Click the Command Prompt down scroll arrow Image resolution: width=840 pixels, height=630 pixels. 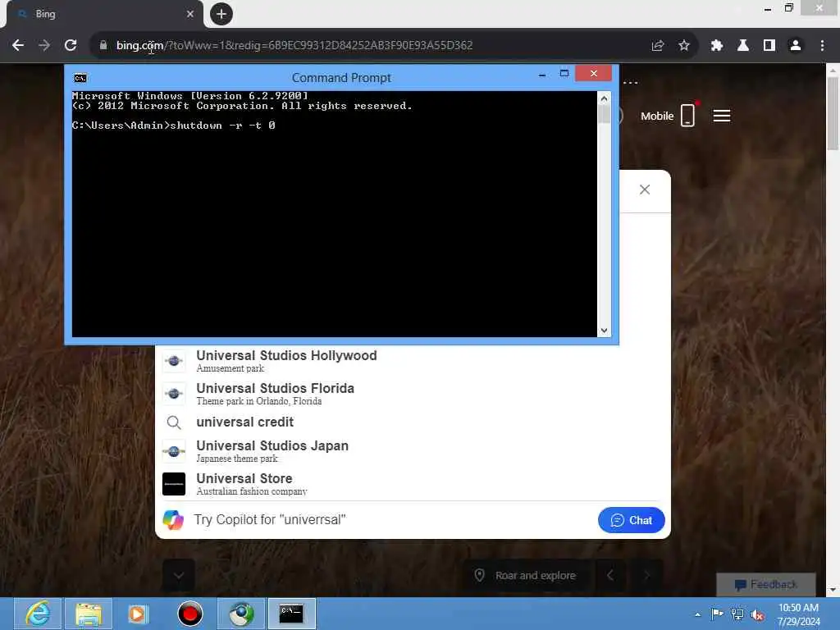coord(604,331)
